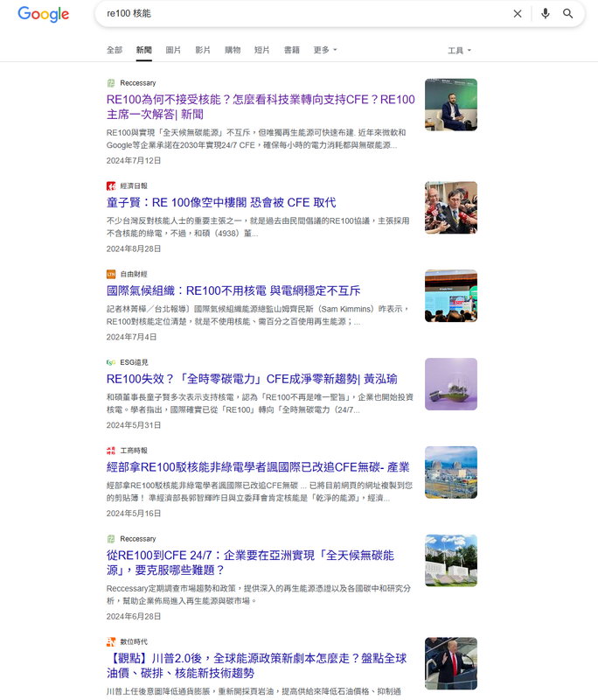Click date 2024年5月16日

134,514
